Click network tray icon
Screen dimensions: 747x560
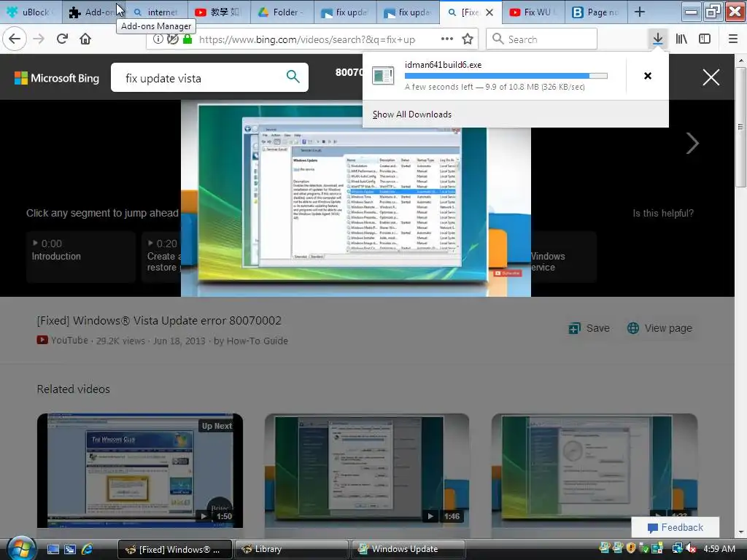(677, 548)
